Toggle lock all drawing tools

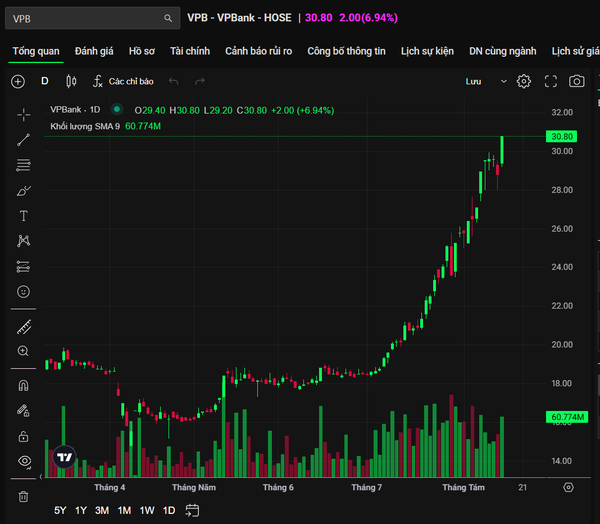coord(23,436)
